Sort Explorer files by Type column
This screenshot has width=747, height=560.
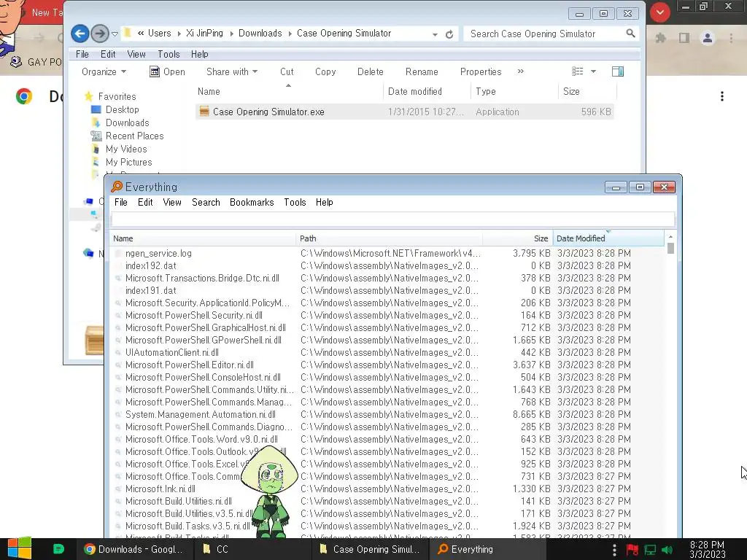coord(514,91)
